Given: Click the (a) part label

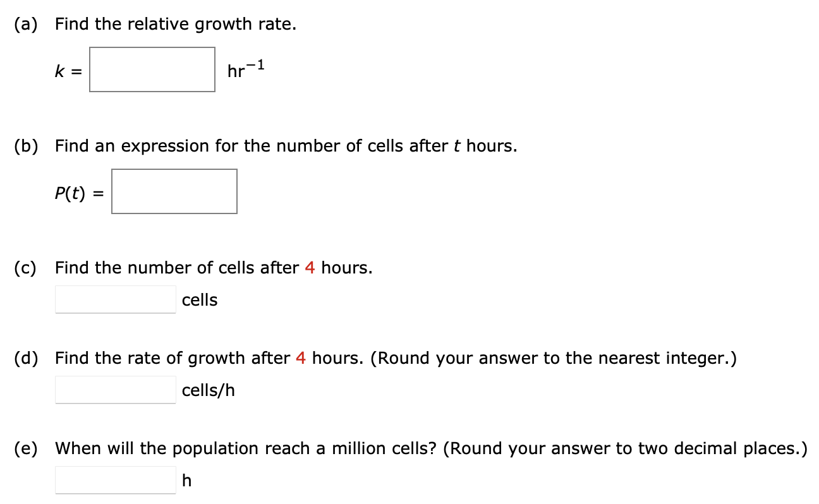Looking at the screenshot, I should coord(25,25).
